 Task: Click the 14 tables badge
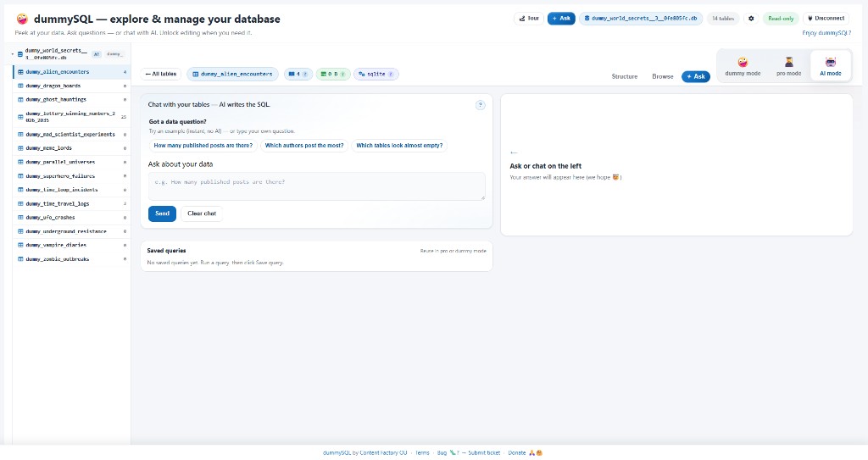point(722,19)
